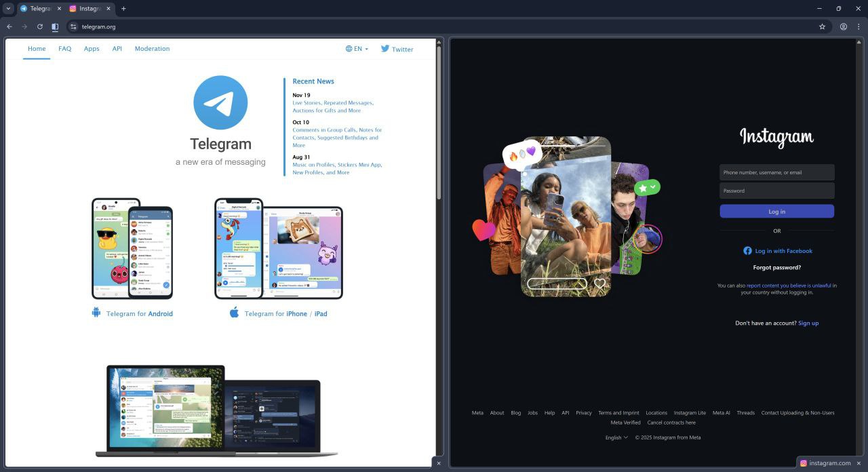Go to the Moderation nav item

tap(152, 49)
